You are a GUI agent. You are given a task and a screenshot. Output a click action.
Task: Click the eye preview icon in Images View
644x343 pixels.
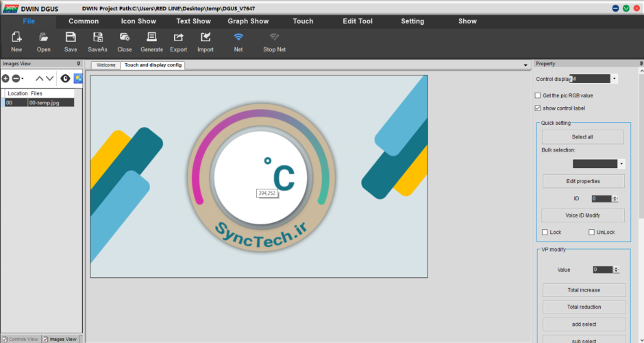click(65, 79)
